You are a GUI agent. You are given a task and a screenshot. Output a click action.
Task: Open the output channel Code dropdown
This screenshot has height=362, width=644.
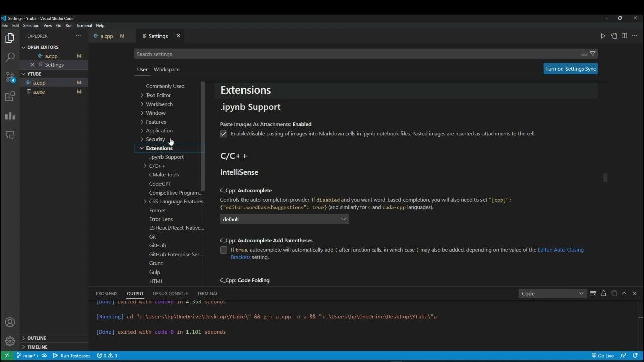552,293
